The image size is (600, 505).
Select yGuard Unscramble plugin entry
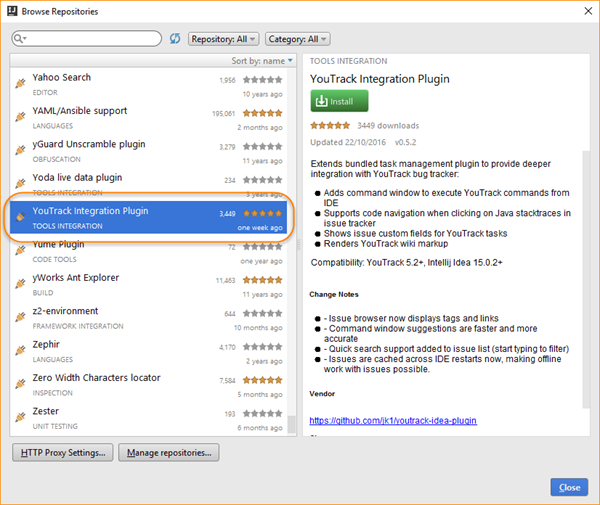point(148,151)
